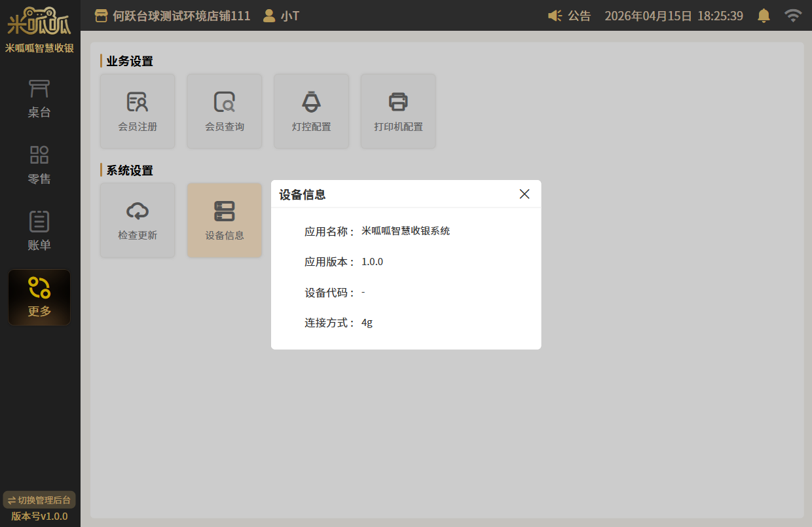812x527 pixels.
Task: Click 检查更新 check for updates tile
Action: point(138,220)
